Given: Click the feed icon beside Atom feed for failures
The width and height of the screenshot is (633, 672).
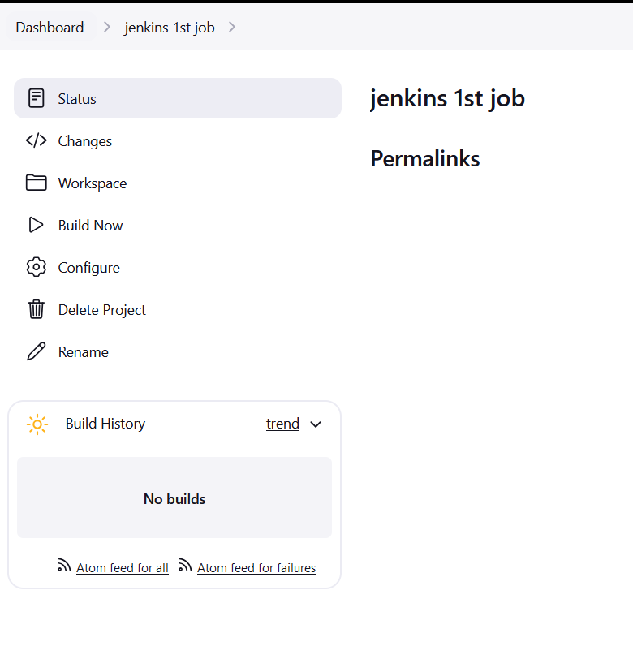Looking at the screenshot, I should click(x=185, y=566).
